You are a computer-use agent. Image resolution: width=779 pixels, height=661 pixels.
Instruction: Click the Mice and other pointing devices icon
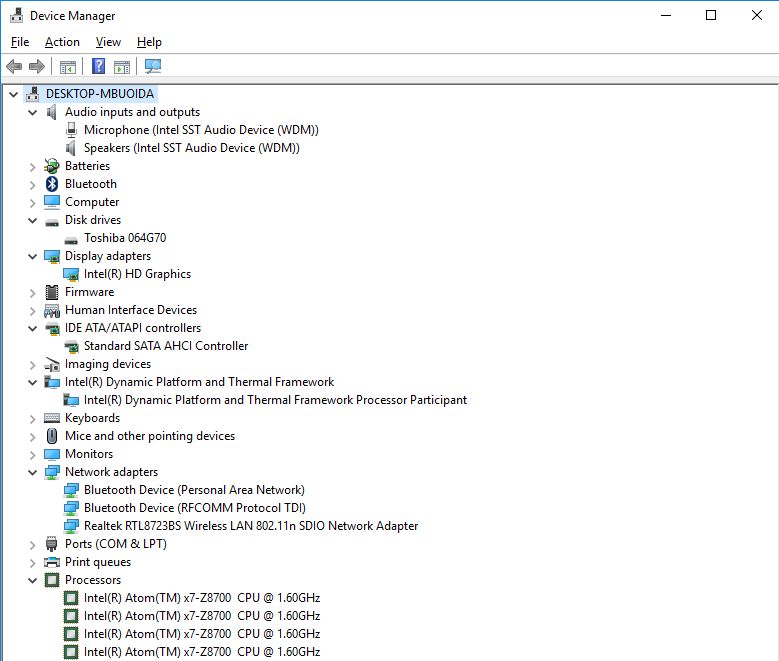[52, 436]
